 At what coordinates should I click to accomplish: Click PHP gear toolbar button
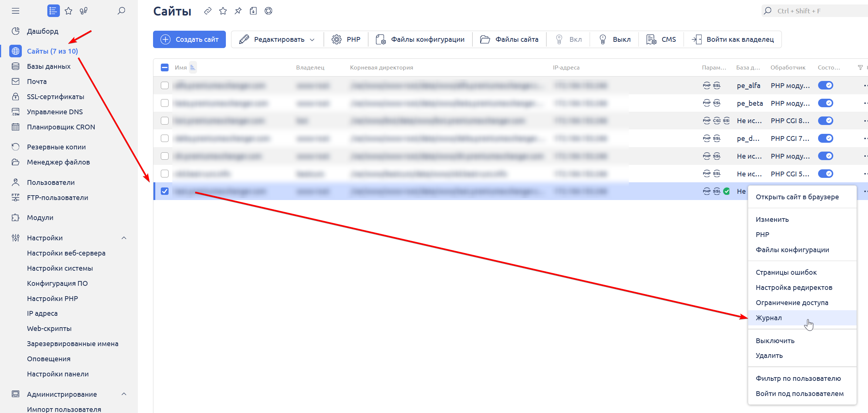click(x=346, y=40)
